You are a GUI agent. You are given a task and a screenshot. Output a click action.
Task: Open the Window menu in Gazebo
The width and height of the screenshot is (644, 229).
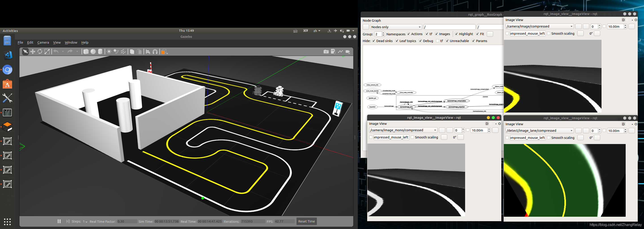pyautogui.click(x=71, y=42)
